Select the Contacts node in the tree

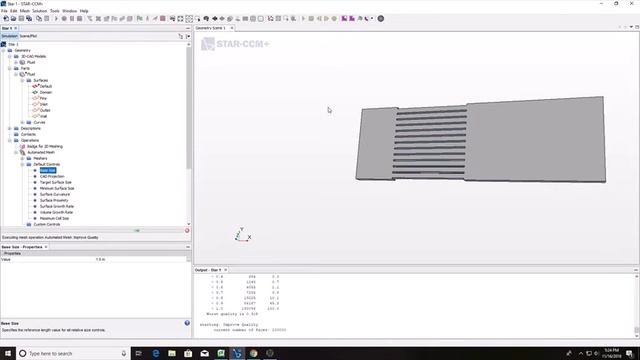28,134
